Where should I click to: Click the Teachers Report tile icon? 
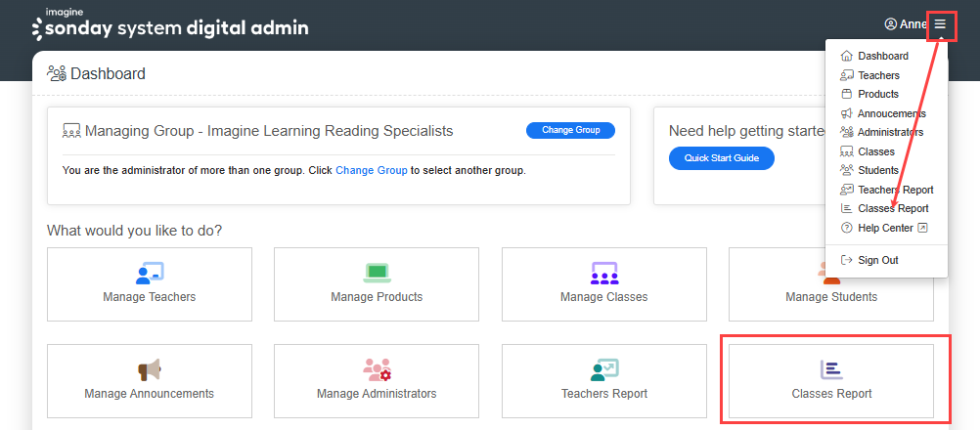coord(603,370)
